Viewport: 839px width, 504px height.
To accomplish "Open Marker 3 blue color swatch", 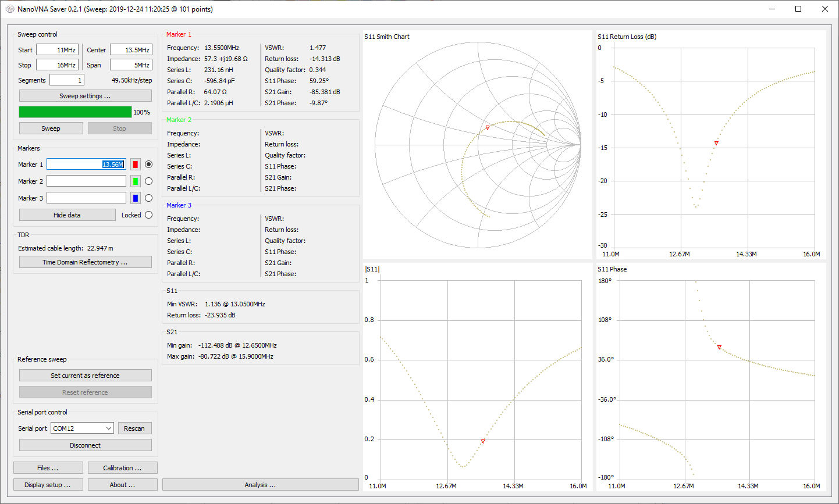I will click(136, 198).
